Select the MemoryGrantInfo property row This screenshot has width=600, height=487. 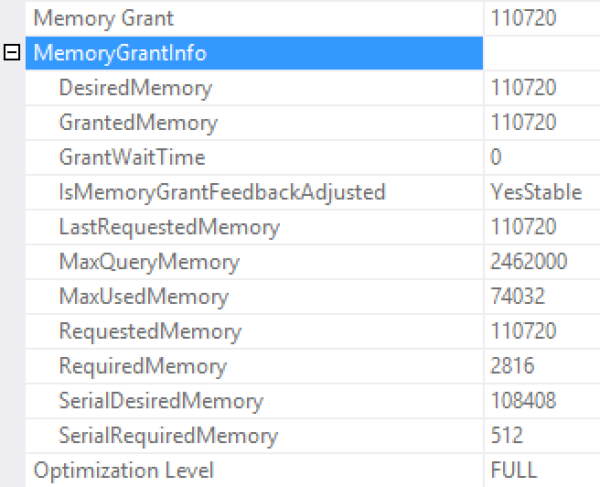click(120, 53)
